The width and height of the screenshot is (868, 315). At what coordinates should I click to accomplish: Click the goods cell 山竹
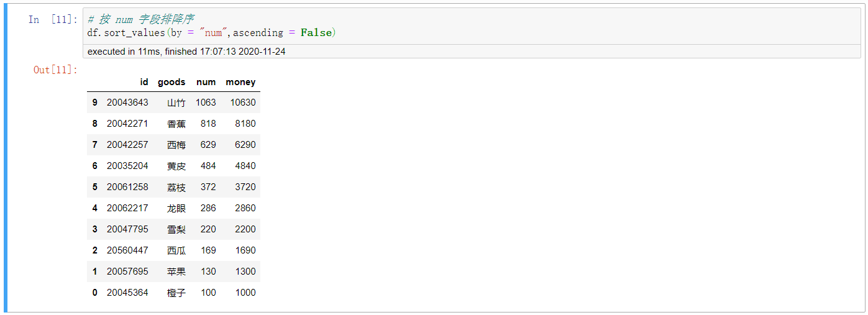point(176,103)
